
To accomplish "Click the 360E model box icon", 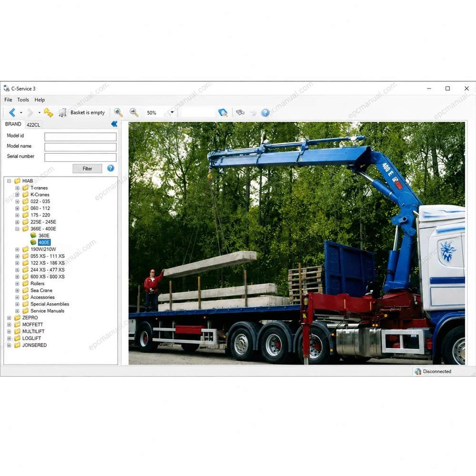I will (x=33, y=236).
